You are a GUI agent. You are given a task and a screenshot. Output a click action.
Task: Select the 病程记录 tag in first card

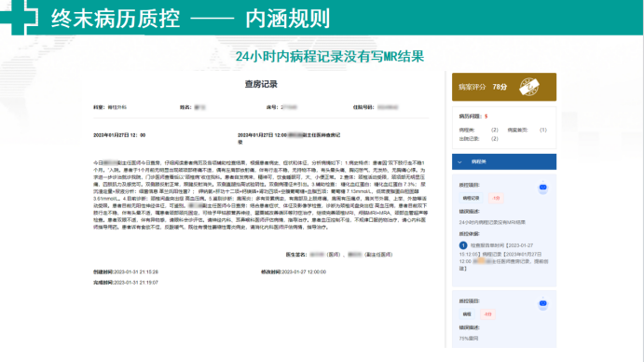(471, 199)
